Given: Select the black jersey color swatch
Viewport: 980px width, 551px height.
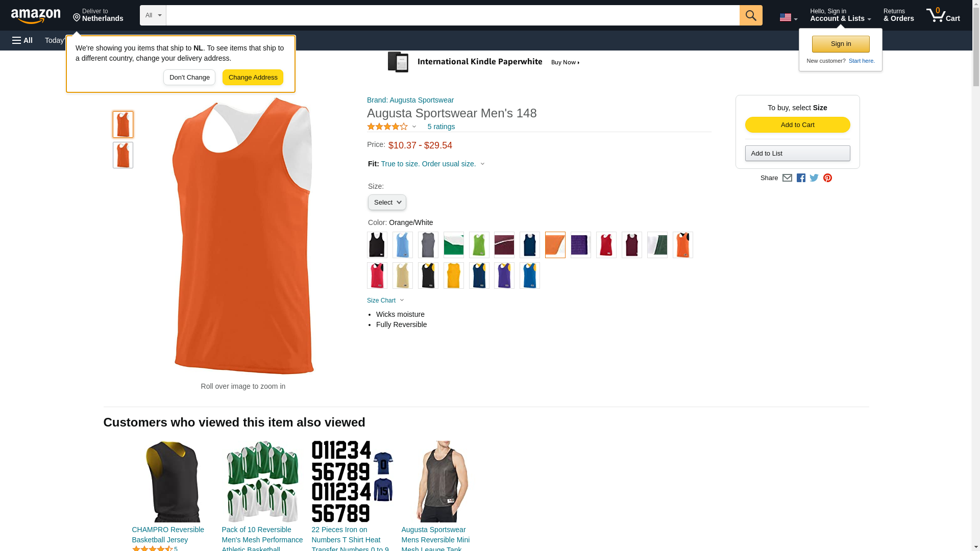Looking at the screenshot, I should point(377,245).
